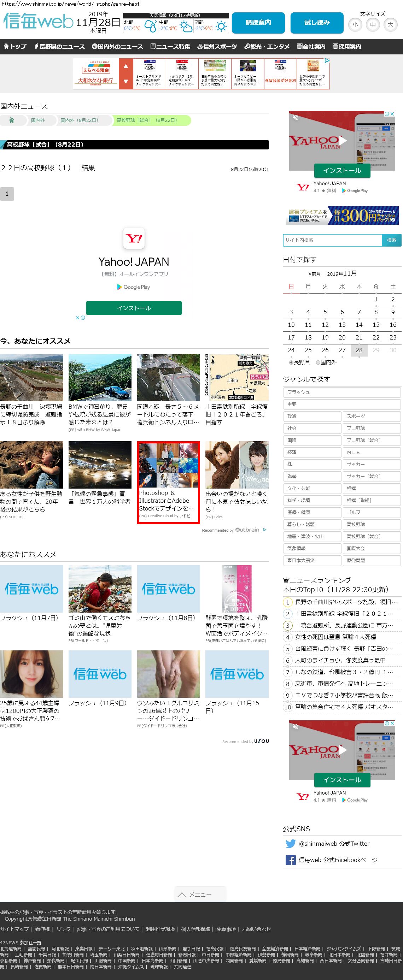Click the 信毎web logo in the header

click(38, 21)
